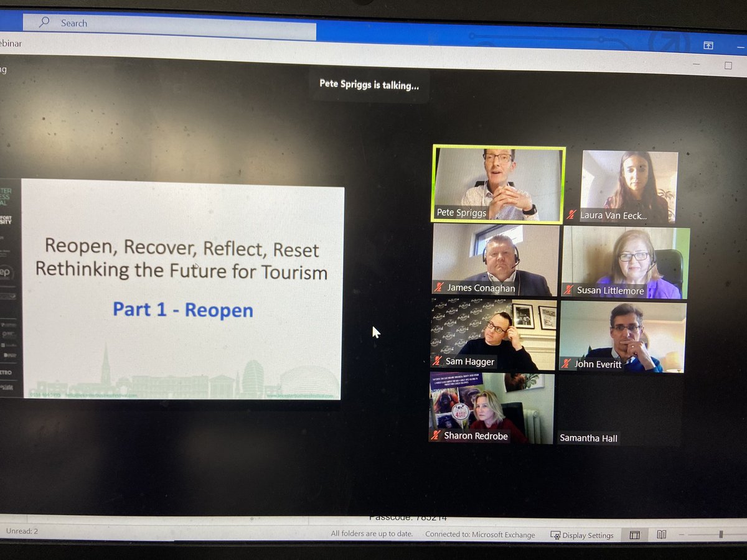The image size is (747, 560).
Task: Adjust the zoom slider handle in the status bar
Action: pyautogui.click(x=721, y=534)
